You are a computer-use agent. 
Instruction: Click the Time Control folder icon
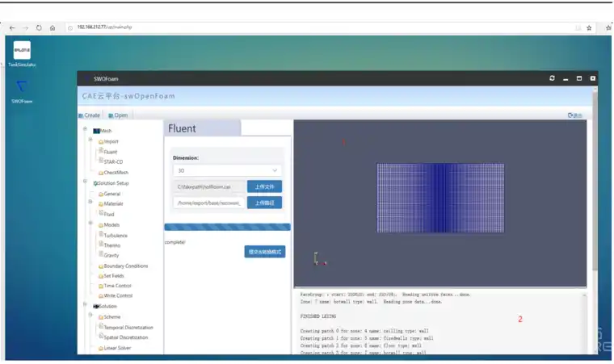[x=101, y=286]
